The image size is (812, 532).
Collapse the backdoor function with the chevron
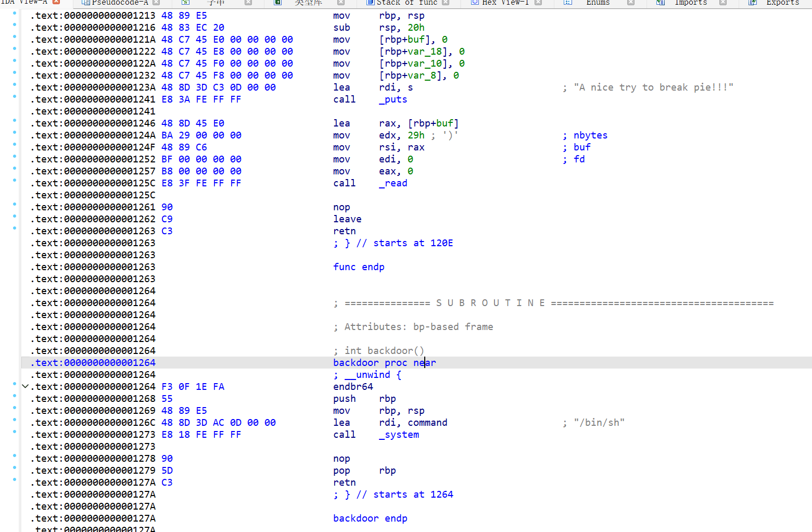pyautogui.click(x=25, y=386)
